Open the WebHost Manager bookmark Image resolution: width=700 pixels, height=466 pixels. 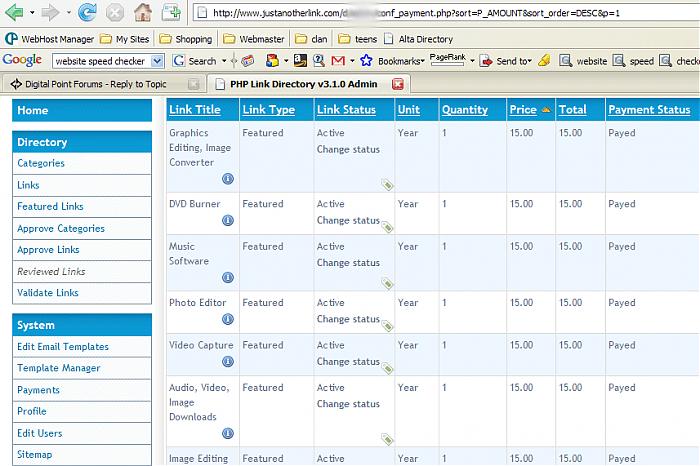(x=50, y=39)
